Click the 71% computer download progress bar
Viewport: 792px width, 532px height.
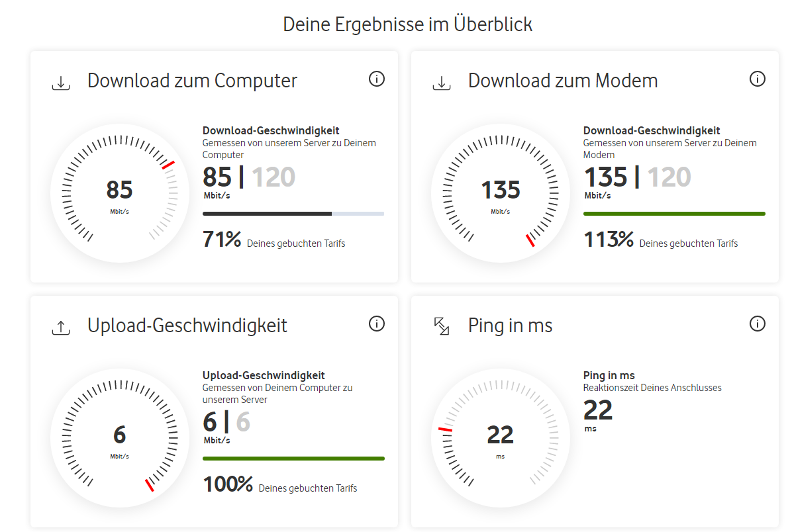(293, 214)
